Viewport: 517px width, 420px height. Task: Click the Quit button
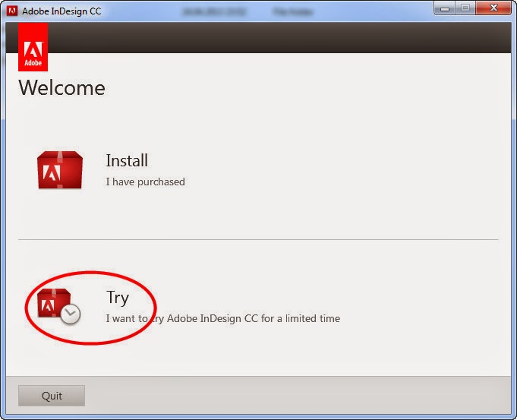tap(52, 396)
